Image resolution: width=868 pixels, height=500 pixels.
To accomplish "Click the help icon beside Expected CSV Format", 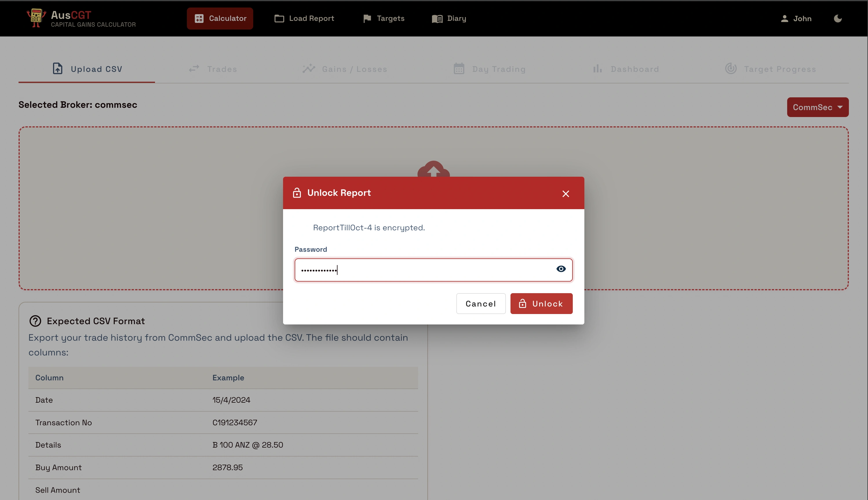I will 35,321.
